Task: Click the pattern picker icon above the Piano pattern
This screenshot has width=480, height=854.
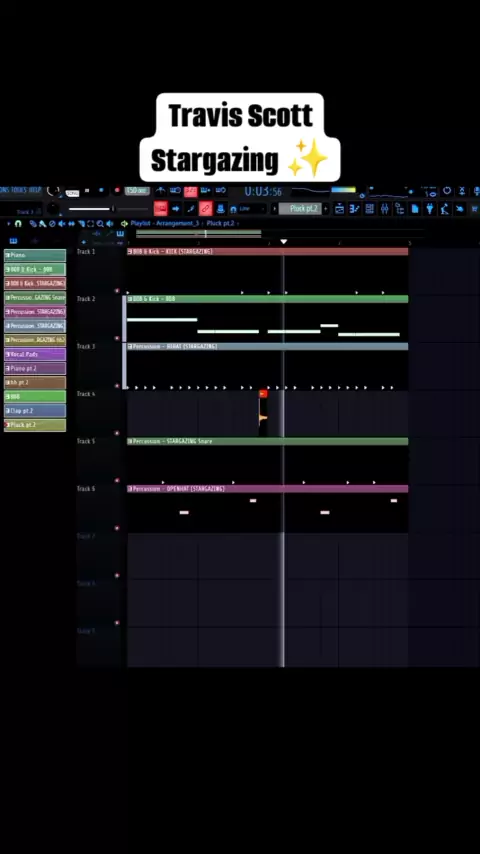Action: (14, 241)
